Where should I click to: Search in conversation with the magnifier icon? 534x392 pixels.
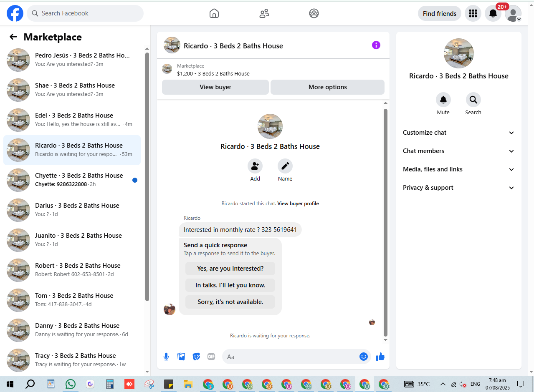click(x=473, y=100)
